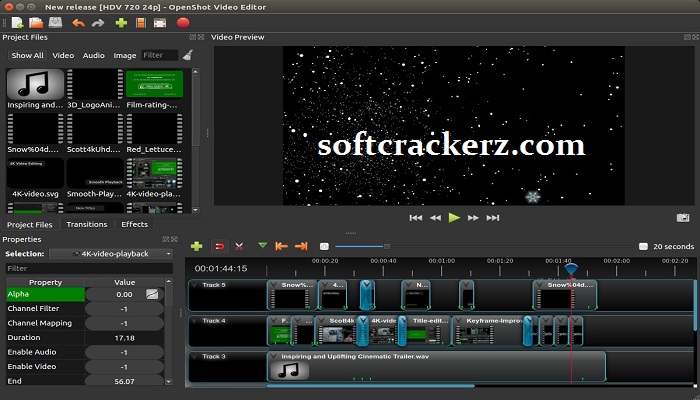Select the Project Files tab
Viewport: 700px width, 400px height.
point(29,225)
